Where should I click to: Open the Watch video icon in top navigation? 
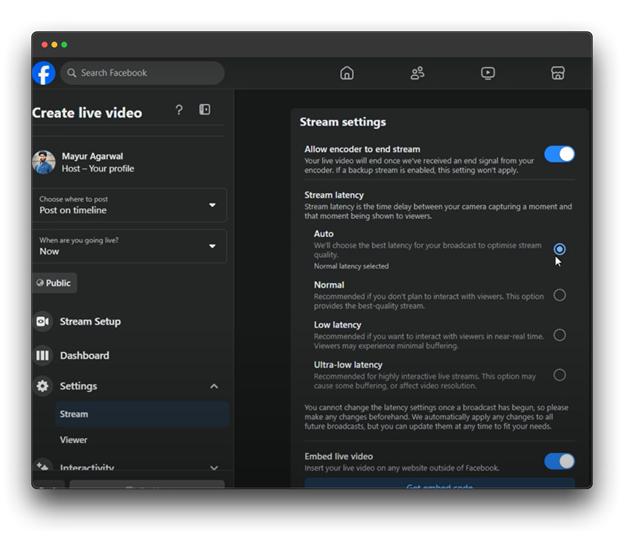[488, 73]
